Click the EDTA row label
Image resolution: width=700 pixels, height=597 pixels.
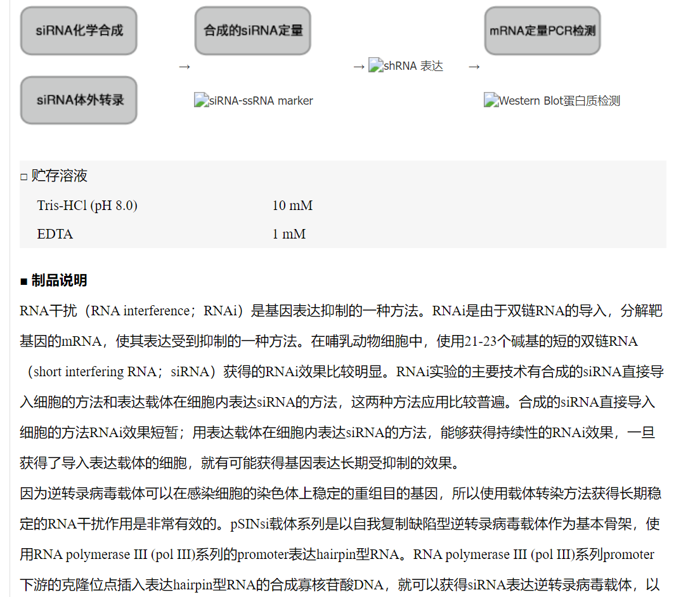55,234
